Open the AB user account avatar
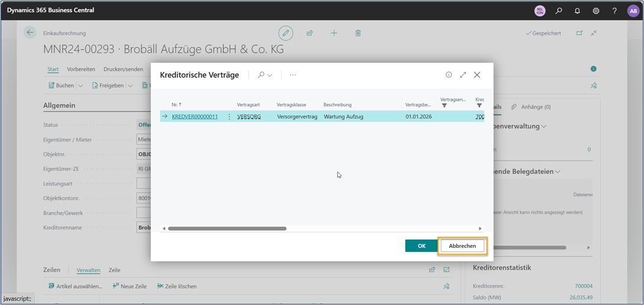644x305 pixels. tap(633, 11)
